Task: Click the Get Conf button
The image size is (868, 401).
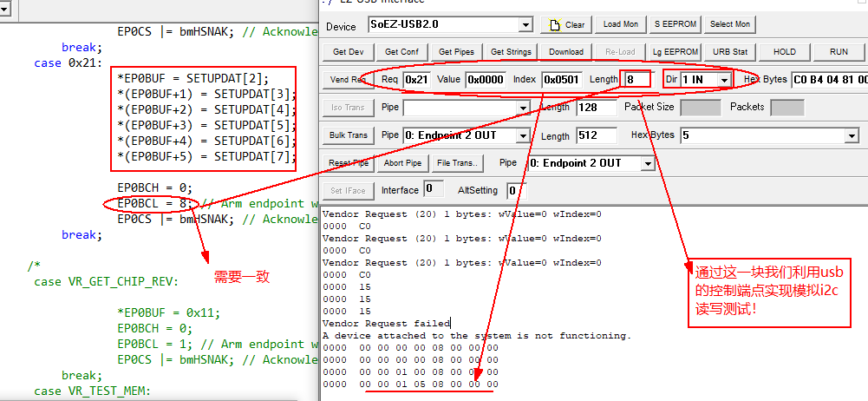Action: tap(401, 52)
